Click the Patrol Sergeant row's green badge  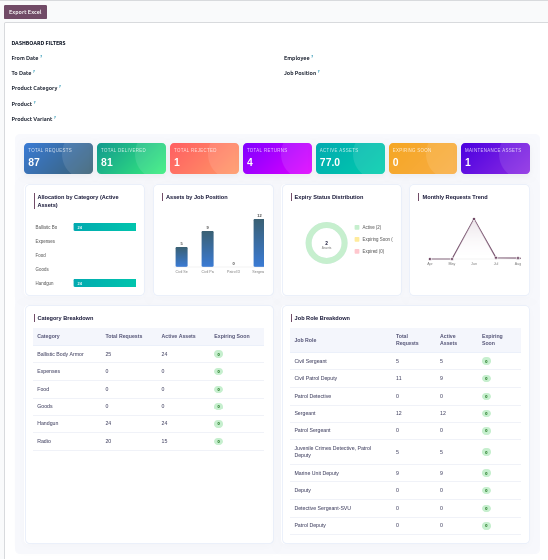coord(486,431)
